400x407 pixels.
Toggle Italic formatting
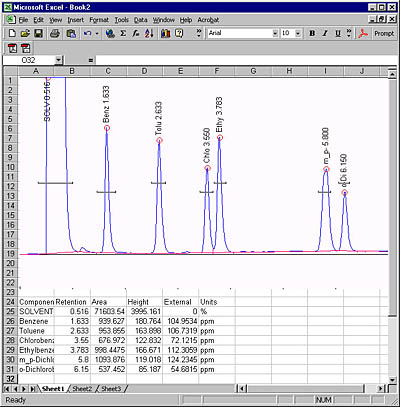325,33
